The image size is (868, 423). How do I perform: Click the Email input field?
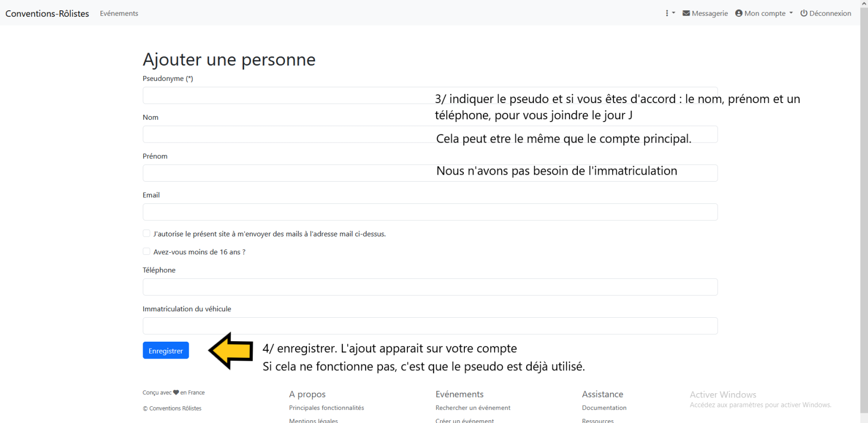pyautogui.click(x=430, y=212)
